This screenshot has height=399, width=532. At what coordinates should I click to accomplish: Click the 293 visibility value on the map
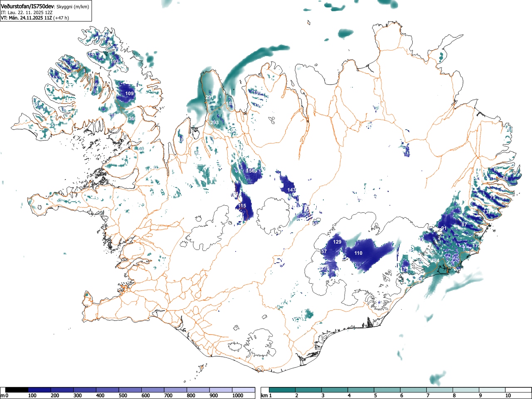click(x=214, y=123)
